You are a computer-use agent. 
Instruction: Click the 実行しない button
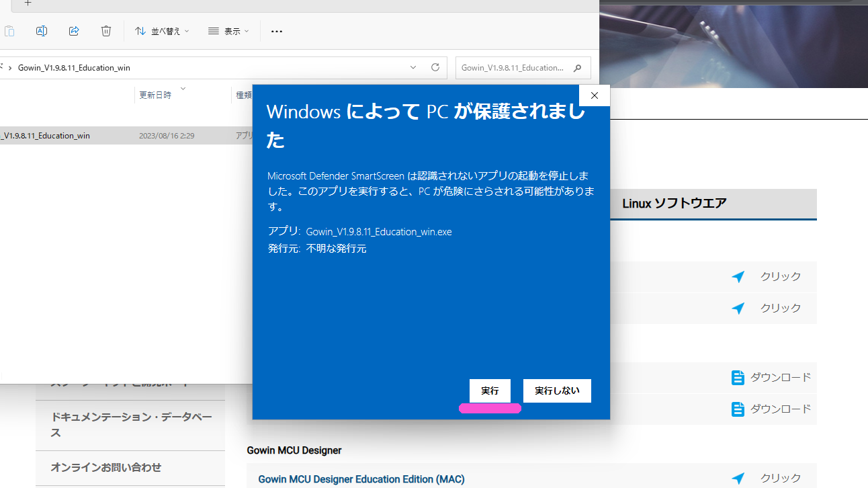[557, 391]
